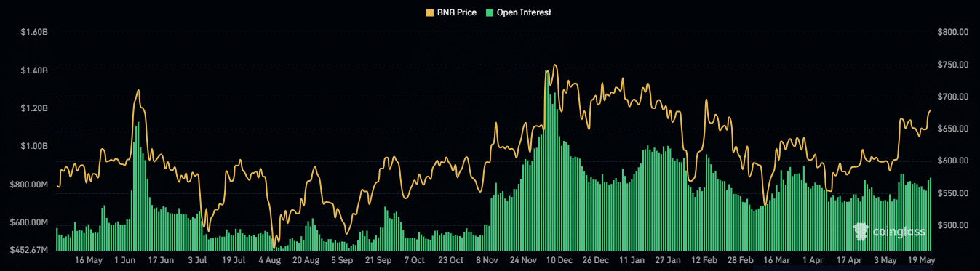Click the 20 Aug date label
This screenshot has width=980, height=271.
(x=306, y=259)
